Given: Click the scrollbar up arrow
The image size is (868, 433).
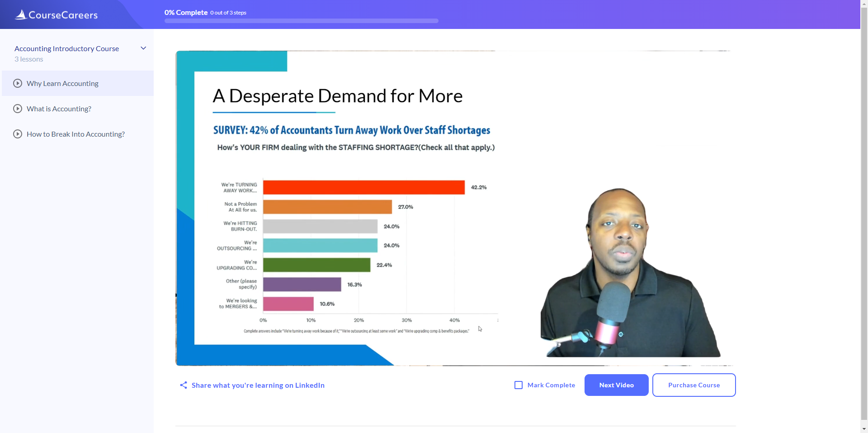Looking at the screenshot, I should tap(864, 4).
